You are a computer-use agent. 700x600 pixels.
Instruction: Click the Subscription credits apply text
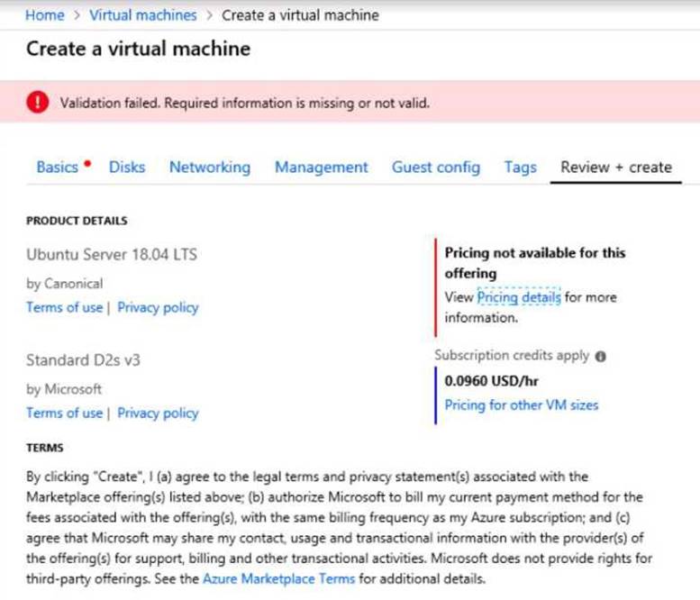512,355
